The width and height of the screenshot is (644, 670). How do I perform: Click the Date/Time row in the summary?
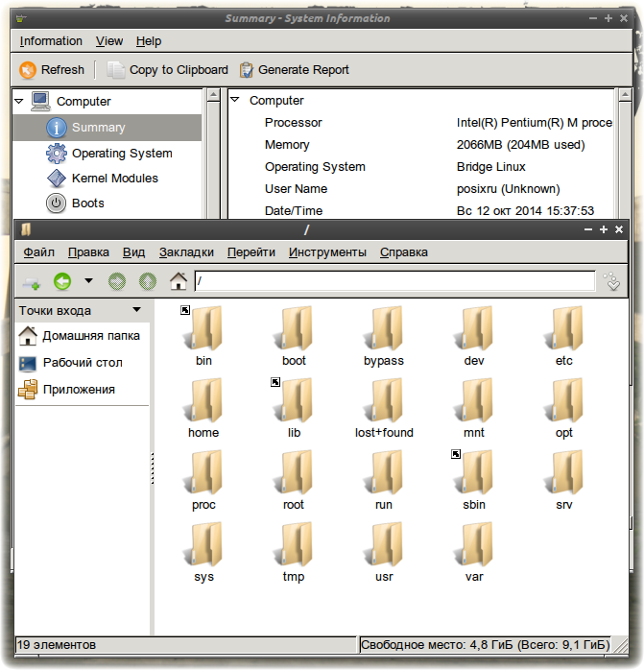(x=421, y=210)
